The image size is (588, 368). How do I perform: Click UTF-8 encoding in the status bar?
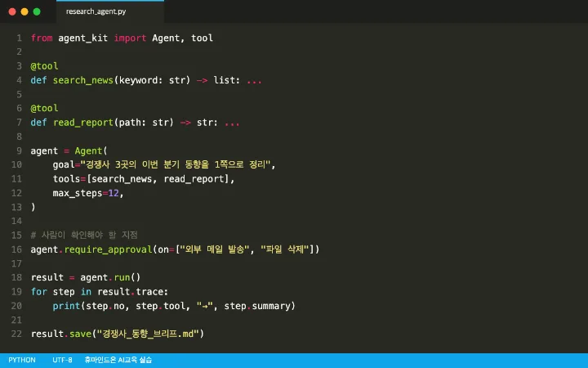[x=62, y=360]
